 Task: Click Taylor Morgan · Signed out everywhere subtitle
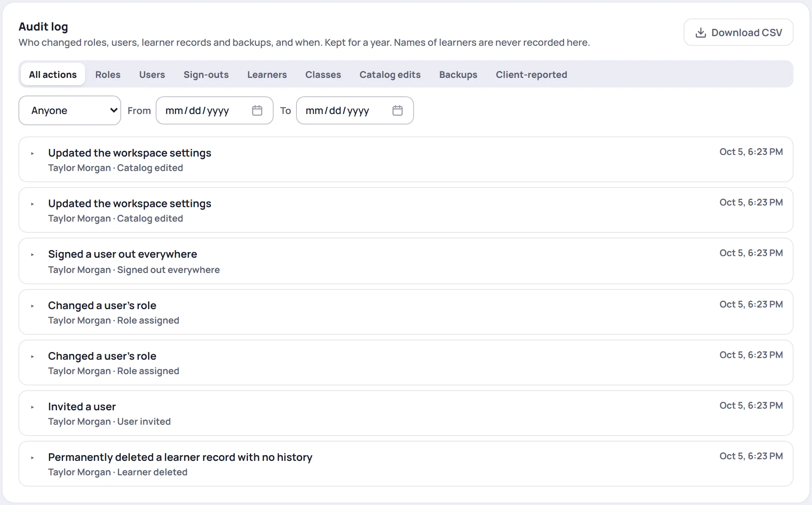[x=134, y=270]
